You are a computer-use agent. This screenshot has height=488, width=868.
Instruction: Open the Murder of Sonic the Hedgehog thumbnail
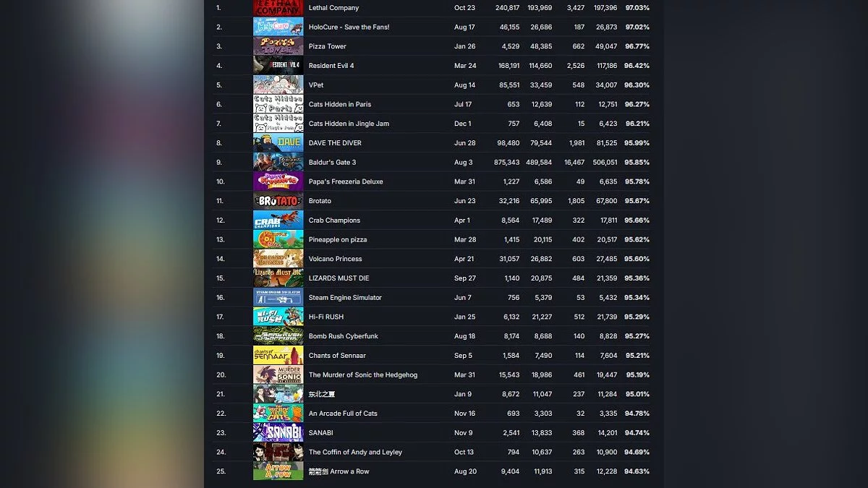pos(278,374)
